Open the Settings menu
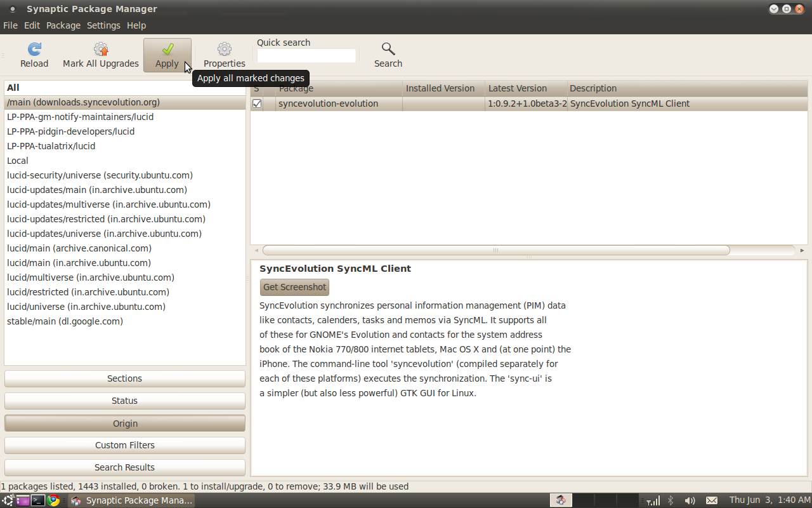812x508 pixels. click(103, 25)
